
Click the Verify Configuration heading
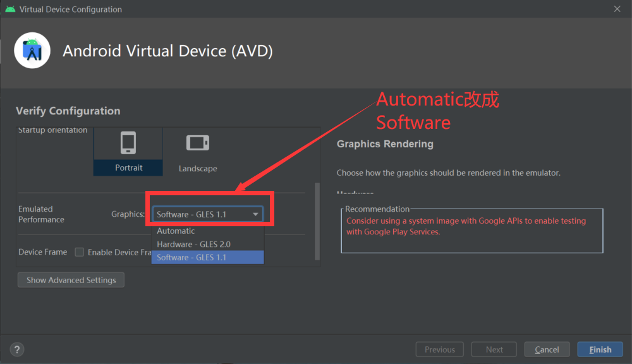click(x=68, y=111)
